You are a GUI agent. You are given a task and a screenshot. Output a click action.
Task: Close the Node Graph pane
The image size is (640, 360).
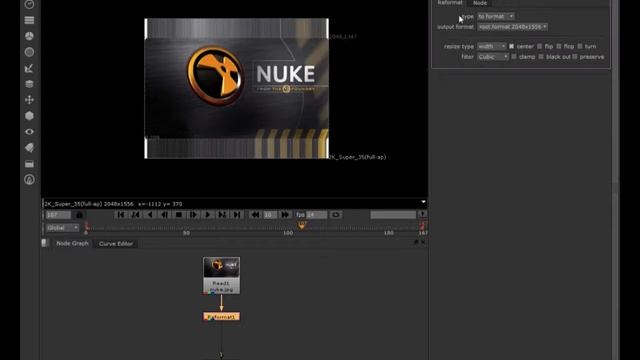coord(423,242)
